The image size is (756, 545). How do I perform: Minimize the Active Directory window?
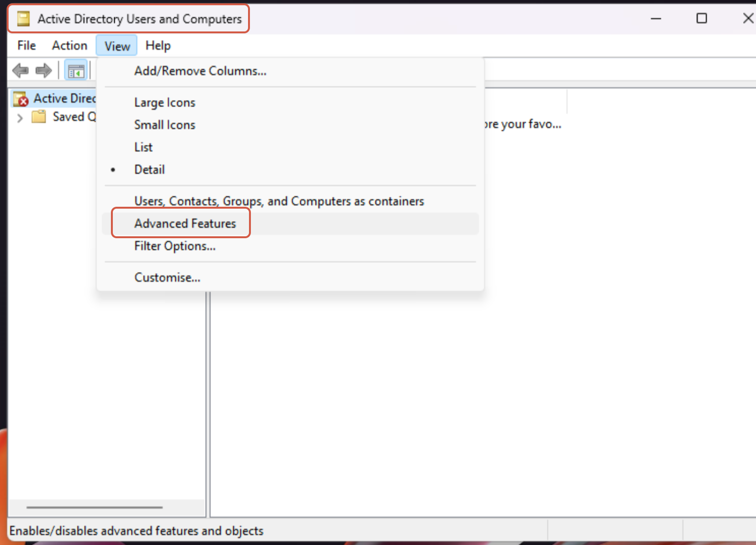coord(656,19)
